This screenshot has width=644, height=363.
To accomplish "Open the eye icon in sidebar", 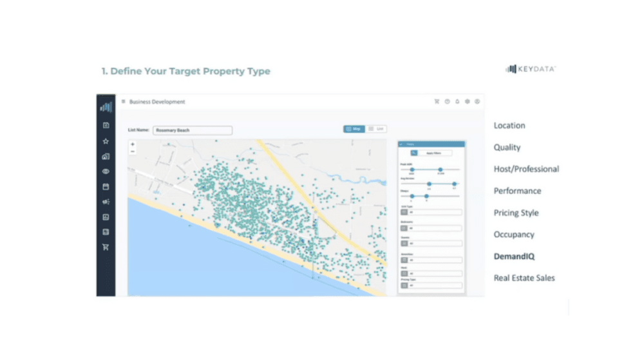I will pos(106,172).
